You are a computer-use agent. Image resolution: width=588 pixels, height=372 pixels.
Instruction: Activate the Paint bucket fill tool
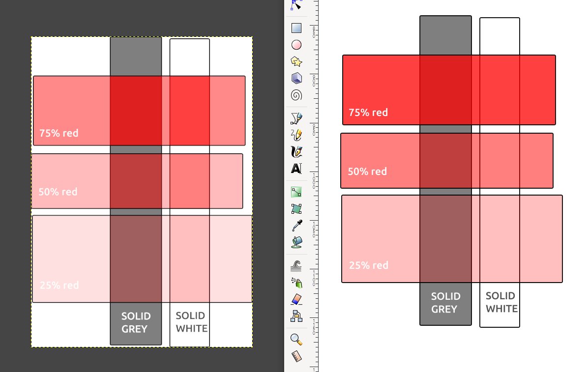click(x=296, y=242)
